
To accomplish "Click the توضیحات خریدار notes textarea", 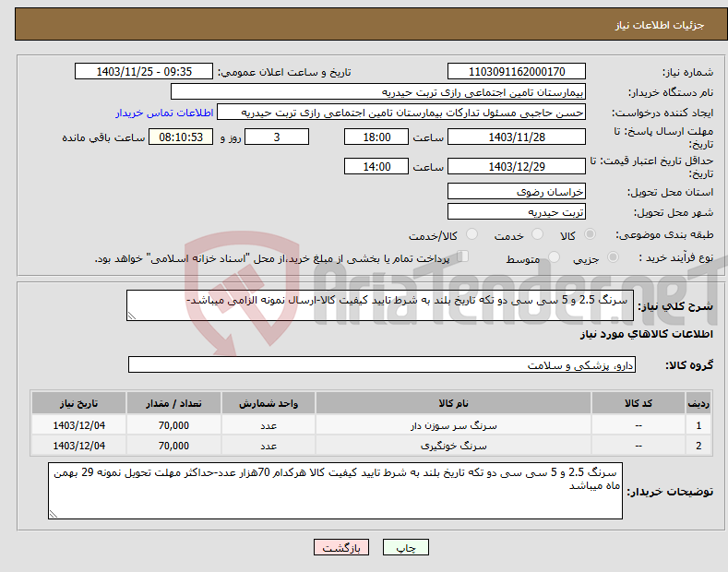I will [x=335, y=491].
